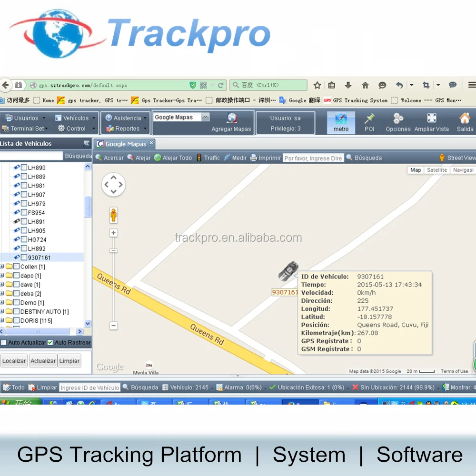Click the Ampliar Vista fullscreen icon
Viewport: 476px width, 476px height.
pyautogui.click(x=431, y=118)
